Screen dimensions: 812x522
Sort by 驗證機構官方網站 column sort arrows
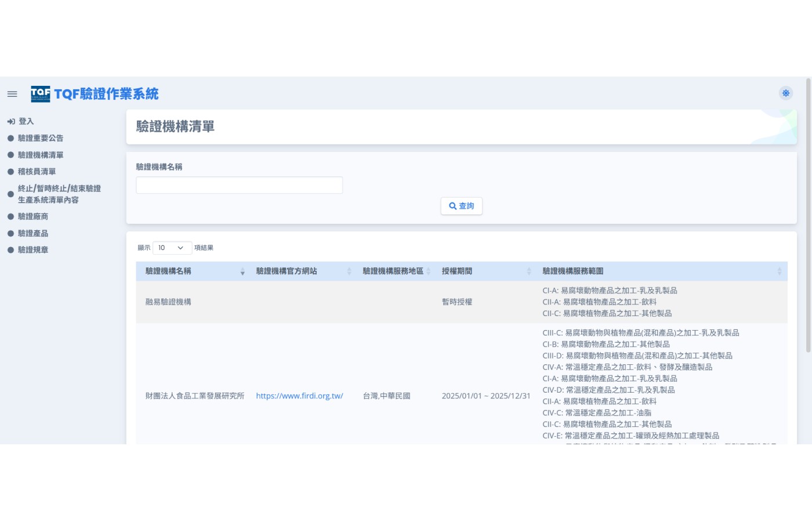point(349,271)
